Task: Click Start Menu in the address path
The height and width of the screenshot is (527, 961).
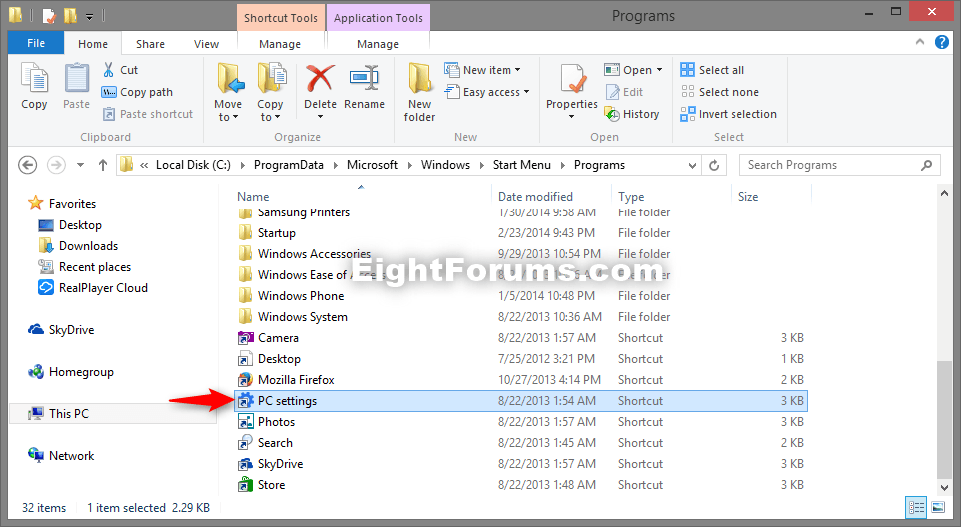Action: [x=522, y=165]
